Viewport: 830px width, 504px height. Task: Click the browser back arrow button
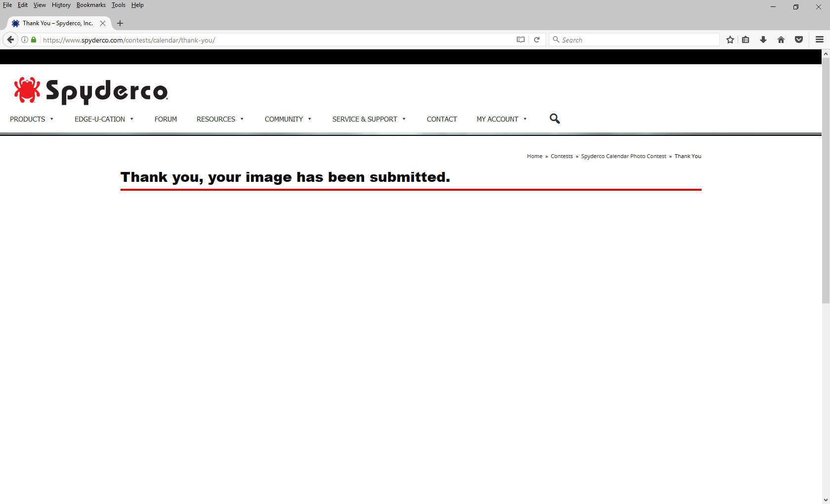pyautogui.click(x=10, y=40)
